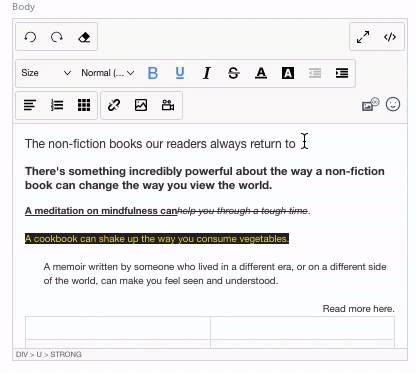
Task: Open the emoji smiley picker
Action: (x=393, y=105)
